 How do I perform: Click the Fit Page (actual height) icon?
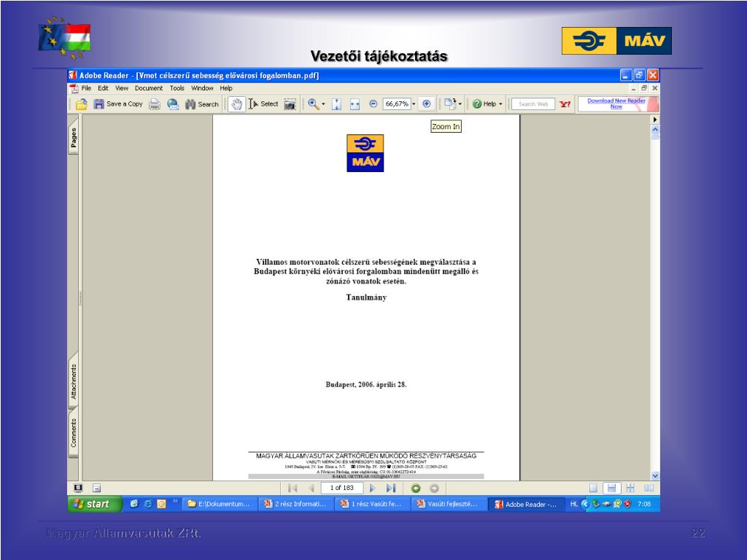tap(336, 104)
